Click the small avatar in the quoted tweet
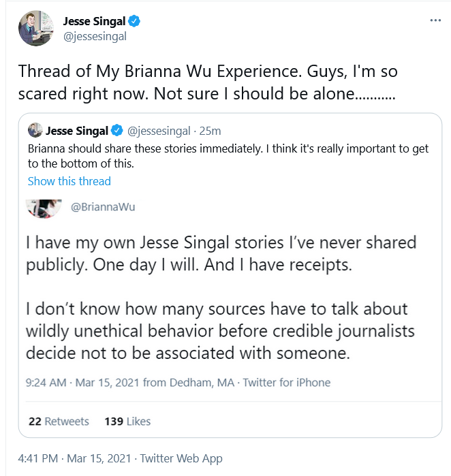 (35, 130)
